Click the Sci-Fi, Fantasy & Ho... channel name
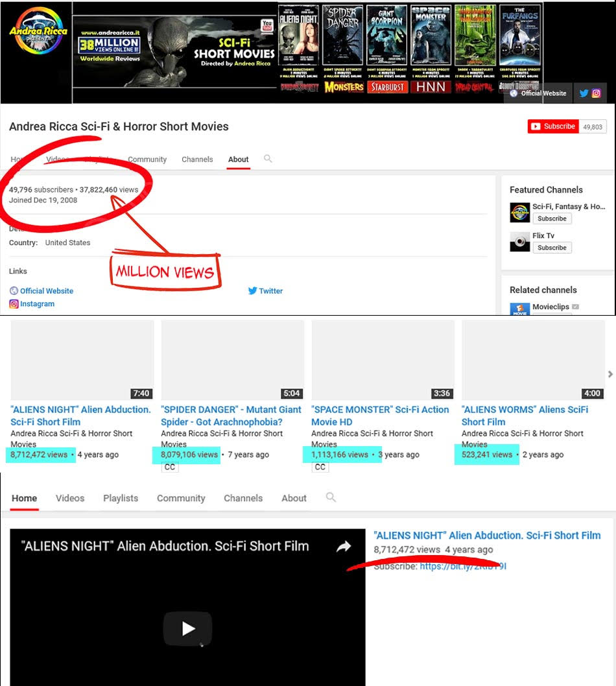616x686 pixels. coord(569,206)
